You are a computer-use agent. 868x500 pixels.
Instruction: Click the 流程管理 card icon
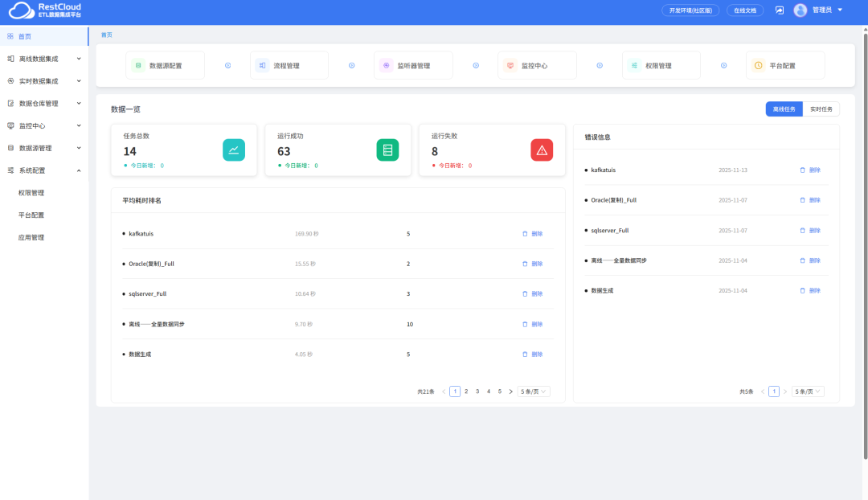(262, 65)
